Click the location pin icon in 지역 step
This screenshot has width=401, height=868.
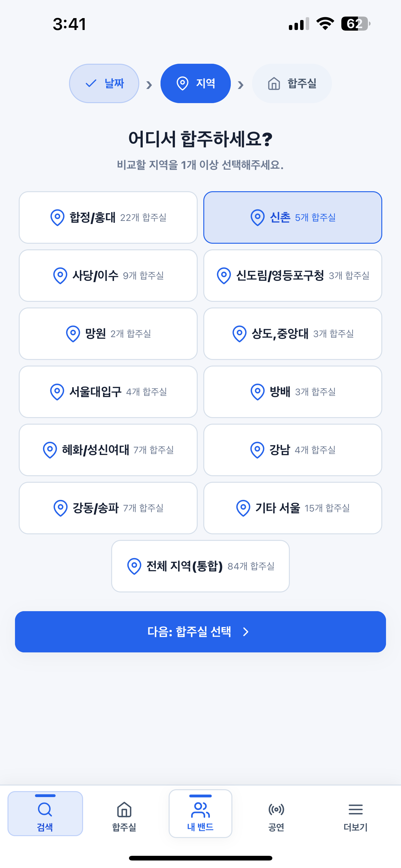(182, 83)
